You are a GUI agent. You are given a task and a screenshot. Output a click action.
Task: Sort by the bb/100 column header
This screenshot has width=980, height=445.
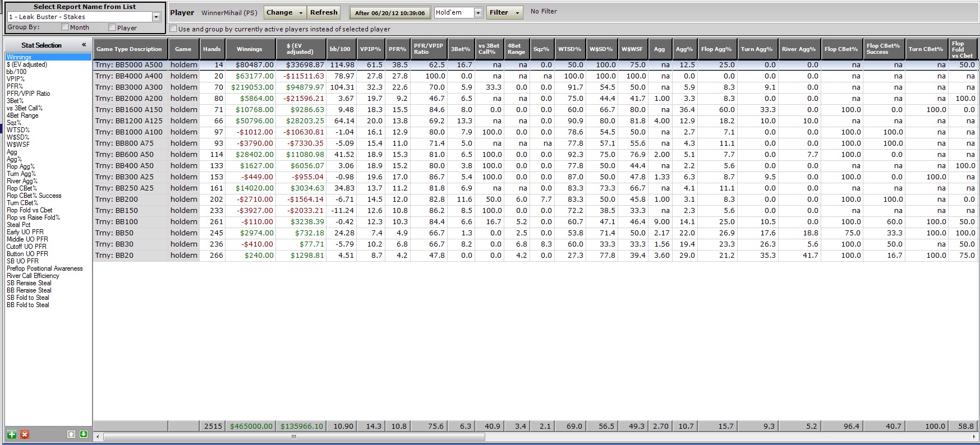click(341, 49)
